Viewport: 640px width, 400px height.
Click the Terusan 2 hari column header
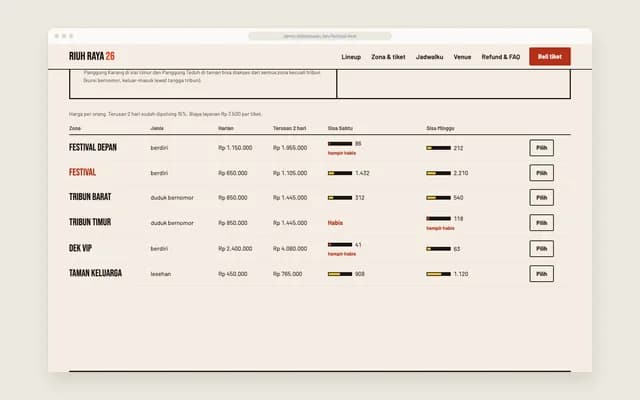[289, 128]
